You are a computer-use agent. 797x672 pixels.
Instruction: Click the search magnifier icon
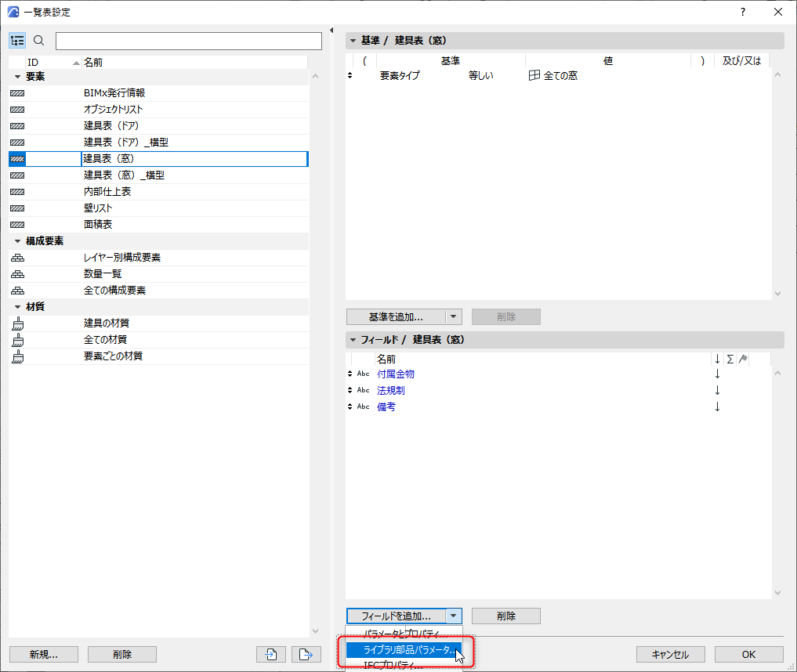(x=38, y=41)
